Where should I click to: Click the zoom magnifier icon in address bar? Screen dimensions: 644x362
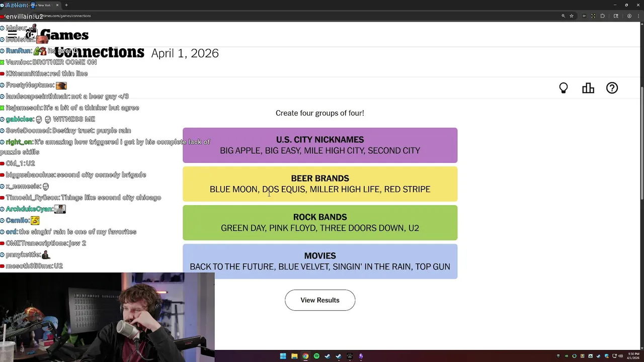[563, 16]
